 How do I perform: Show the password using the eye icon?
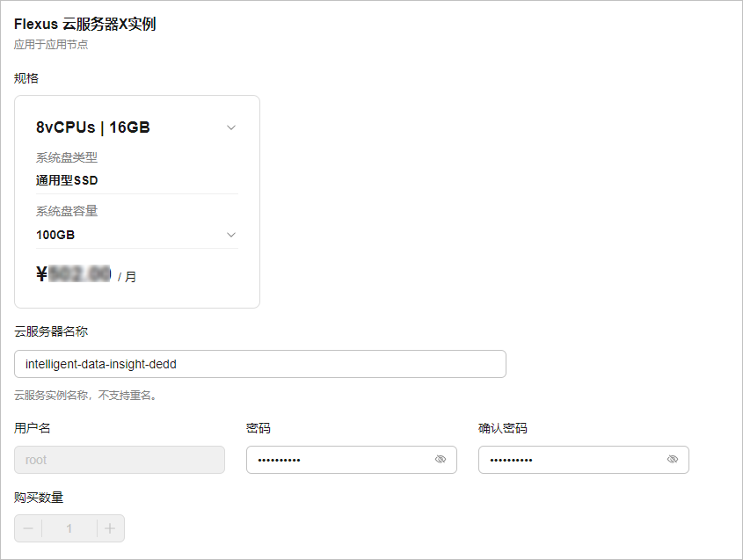pyautogui.click(x=441, y=460)
